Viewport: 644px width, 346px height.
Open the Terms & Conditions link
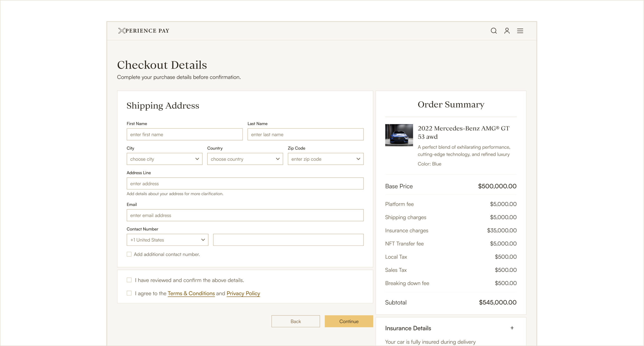[x=191, y=293]
